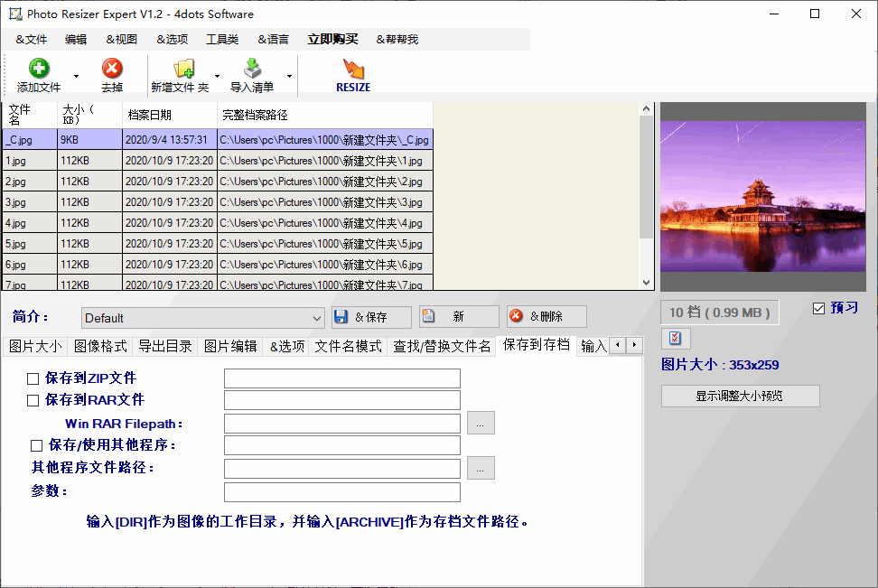Screen dimensions: 878x588
Task: Browse for the other program file path
Action: pyautogui.click(x=481, y=468)
